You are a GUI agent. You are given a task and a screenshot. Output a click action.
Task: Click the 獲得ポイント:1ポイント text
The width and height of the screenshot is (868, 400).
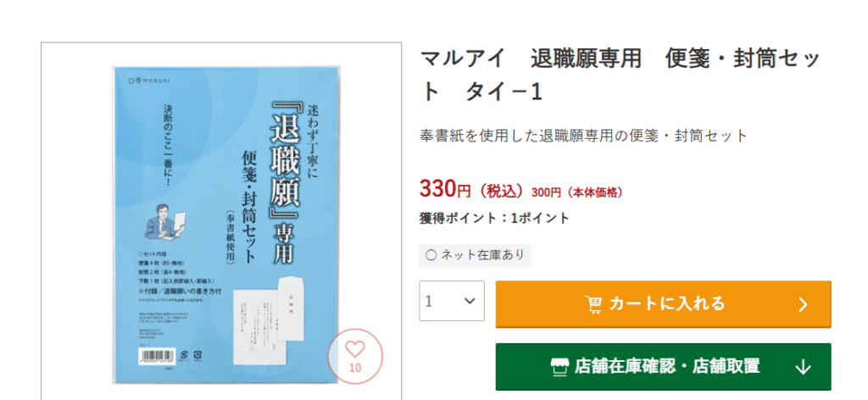click(494, 219)
